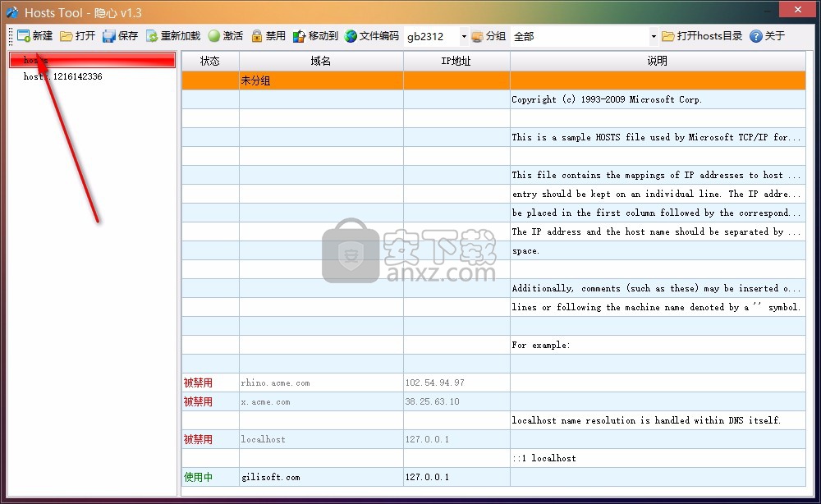Click IP cell 102.54.94.97

[456, 383]
